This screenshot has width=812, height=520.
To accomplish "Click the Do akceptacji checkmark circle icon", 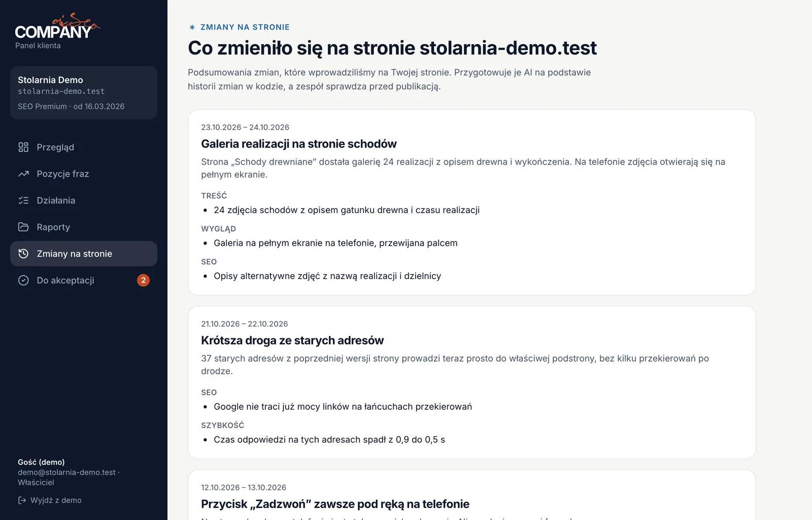I will click(x=23, y=280).
